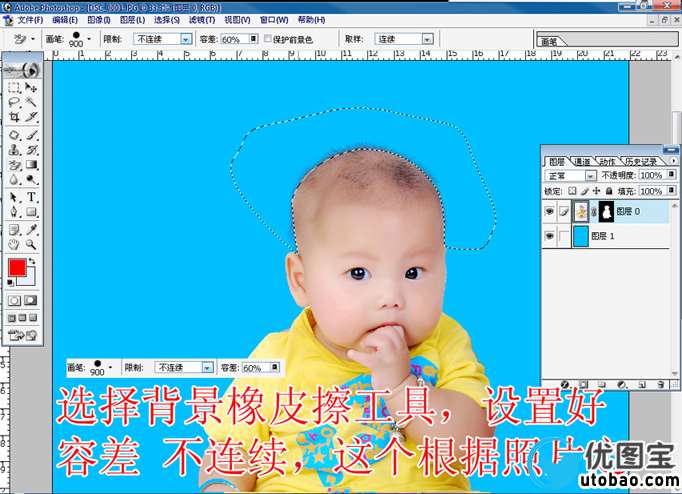
Task: Select the Notes tool
Action: (14, 230)
